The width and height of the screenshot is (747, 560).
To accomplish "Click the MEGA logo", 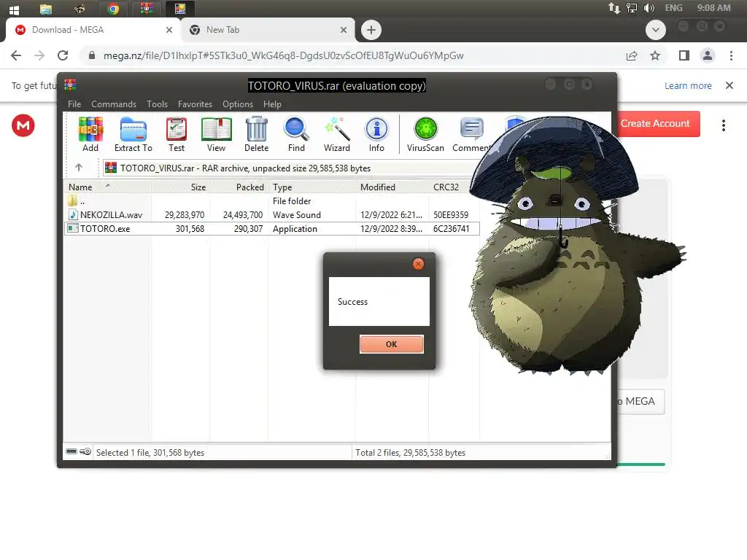I will pyautogui.click(x=23, y=125).
